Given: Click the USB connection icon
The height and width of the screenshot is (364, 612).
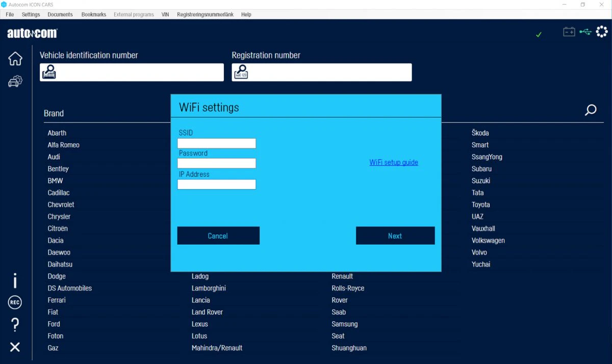Looking at the screenshot, I should [x=585, y=32].
